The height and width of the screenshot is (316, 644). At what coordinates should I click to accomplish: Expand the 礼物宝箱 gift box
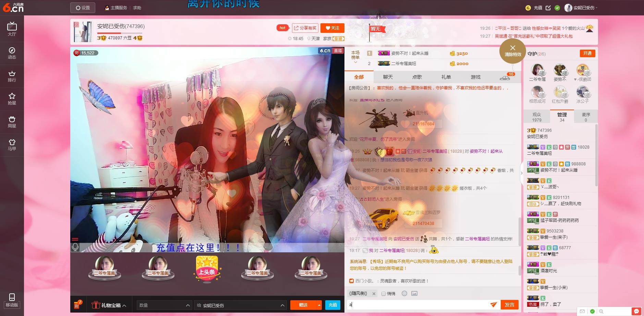coord(109,305)
